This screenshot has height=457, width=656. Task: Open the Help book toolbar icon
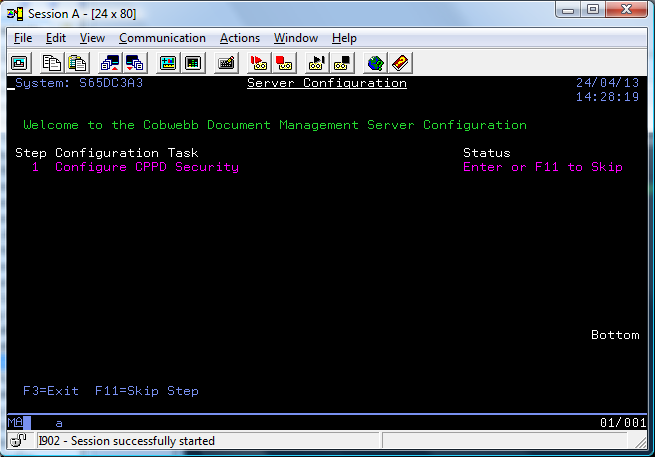(400, 63)
